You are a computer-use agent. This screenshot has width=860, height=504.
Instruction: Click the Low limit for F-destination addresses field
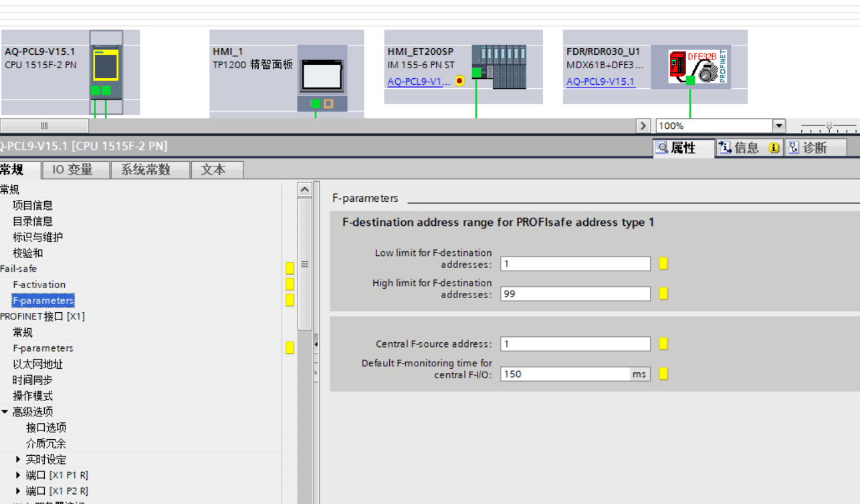575,263
